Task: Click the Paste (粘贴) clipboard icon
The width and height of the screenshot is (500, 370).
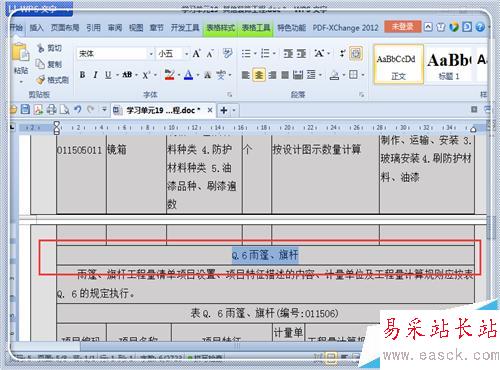Action: 21,53
